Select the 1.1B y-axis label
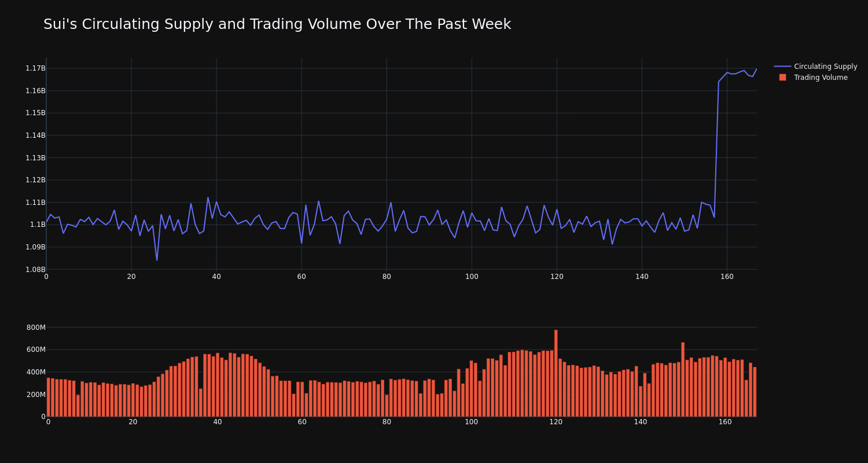Viewport: 868px width, 463px height. point(38,225)
